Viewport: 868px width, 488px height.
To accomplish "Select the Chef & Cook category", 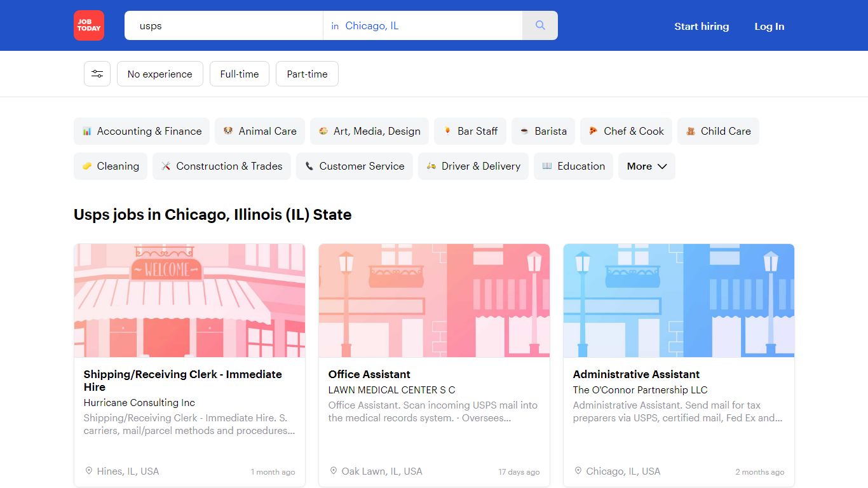I will (626, 132).
